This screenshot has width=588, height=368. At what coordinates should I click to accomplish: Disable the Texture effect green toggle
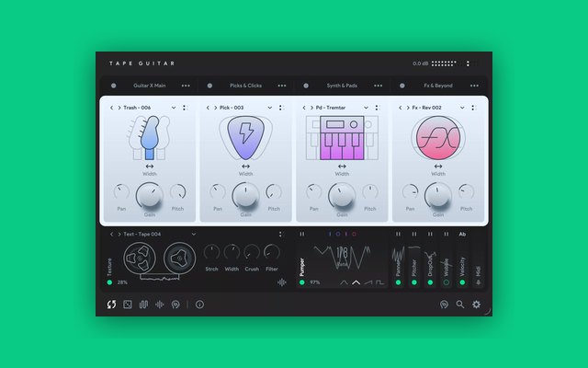tap(109, 282)
